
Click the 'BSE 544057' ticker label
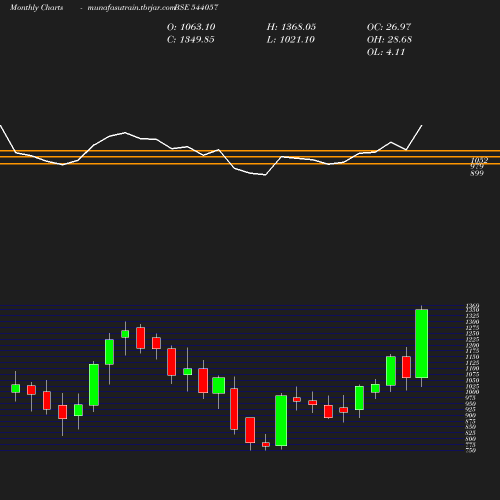click(x=196, y=7)
